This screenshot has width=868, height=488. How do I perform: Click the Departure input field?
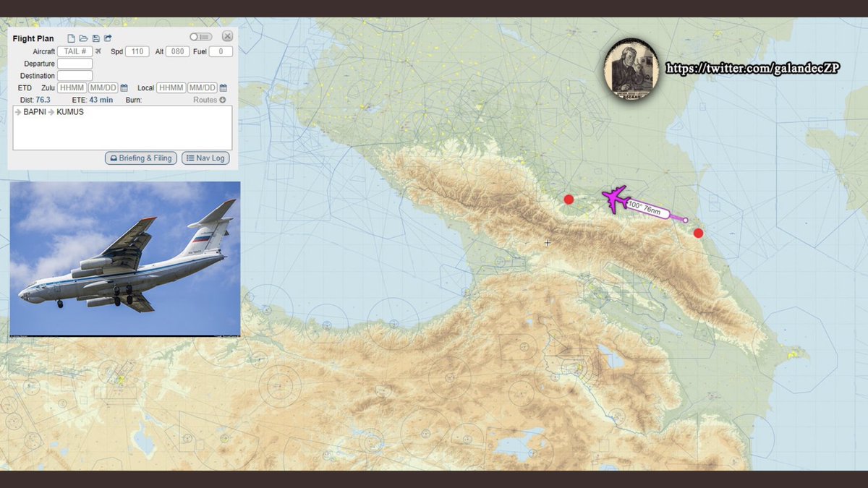75,64
